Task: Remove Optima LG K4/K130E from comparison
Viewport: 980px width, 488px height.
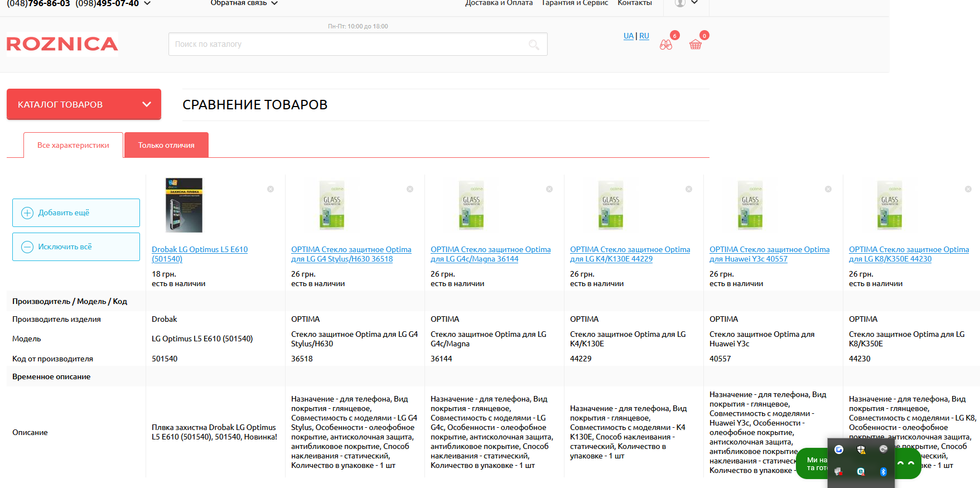Action: tap(689, 189)
